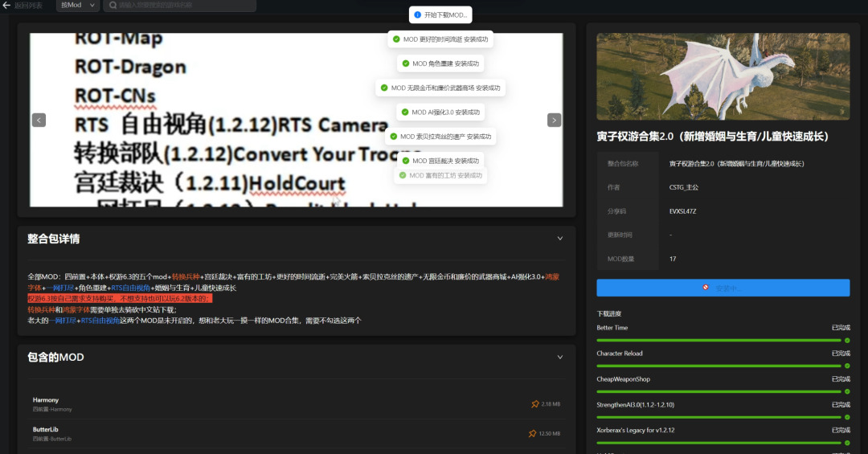Click the 开始下载MOD info notification

point(440,15)
